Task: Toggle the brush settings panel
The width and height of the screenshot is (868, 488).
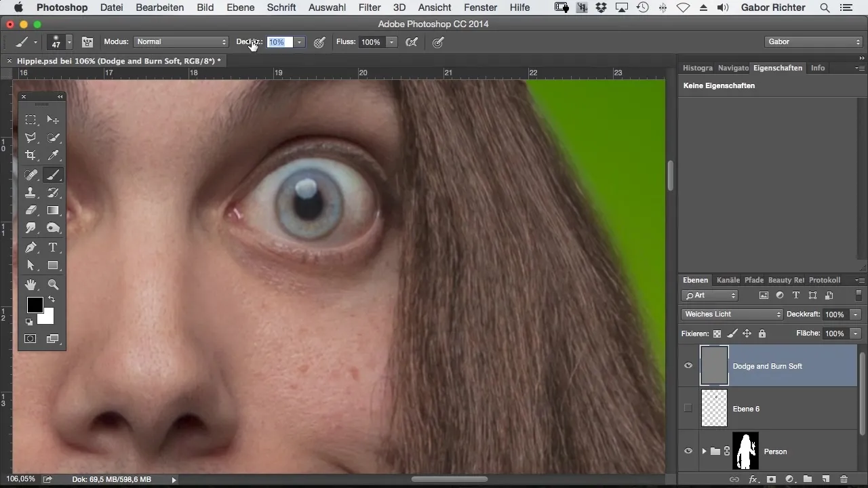Action: pyautogui.click(x=87, y=42)
